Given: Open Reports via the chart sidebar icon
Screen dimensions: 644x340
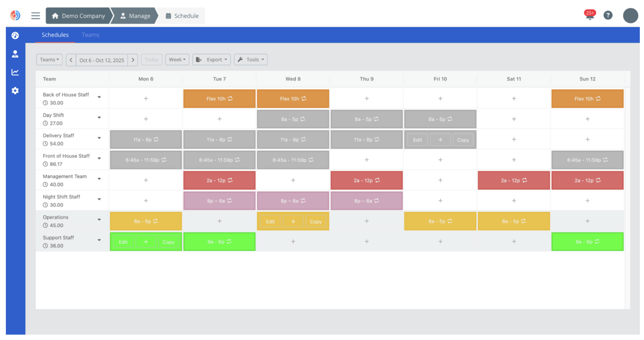Looking at the screenshot, I should [x=15, y=72].
